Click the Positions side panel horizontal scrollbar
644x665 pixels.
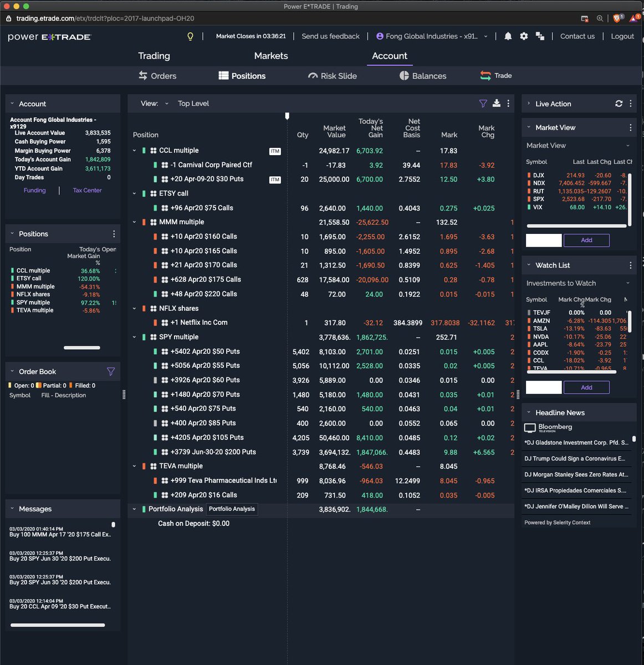coord(82,347)
